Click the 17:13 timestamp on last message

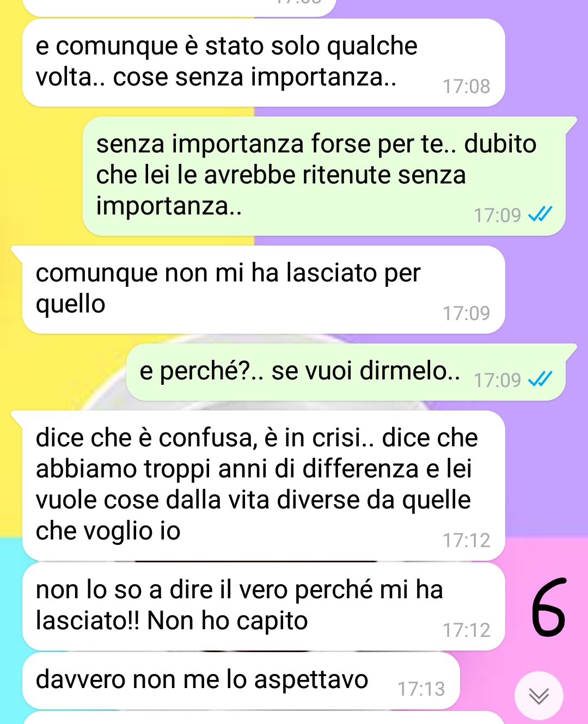point(421,689)
